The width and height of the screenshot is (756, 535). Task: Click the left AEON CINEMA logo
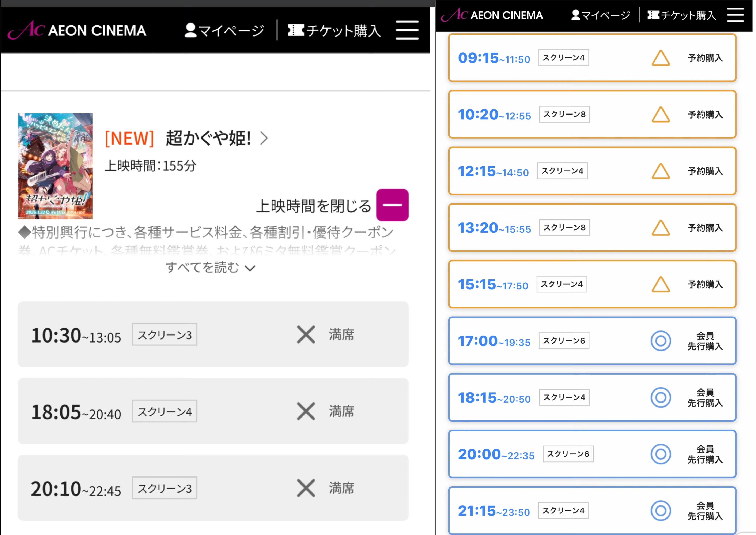(x=77, y=30)
